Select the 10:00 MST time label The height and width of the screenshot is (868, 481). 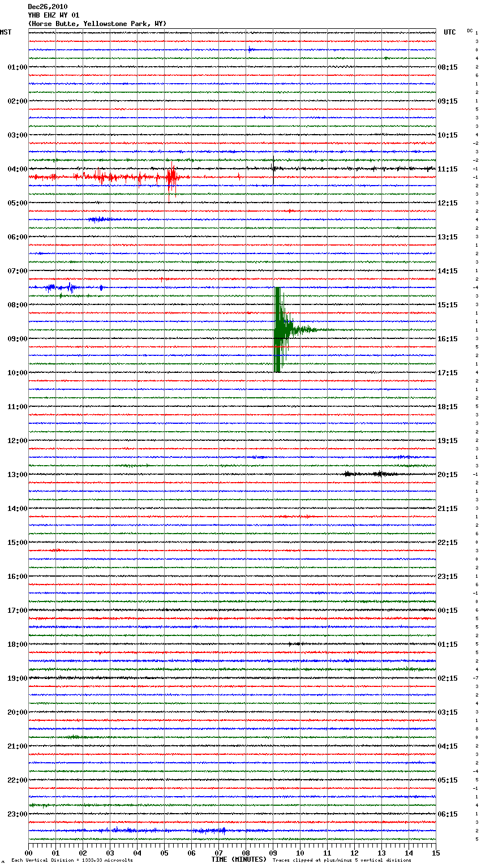tap(18, 373)
